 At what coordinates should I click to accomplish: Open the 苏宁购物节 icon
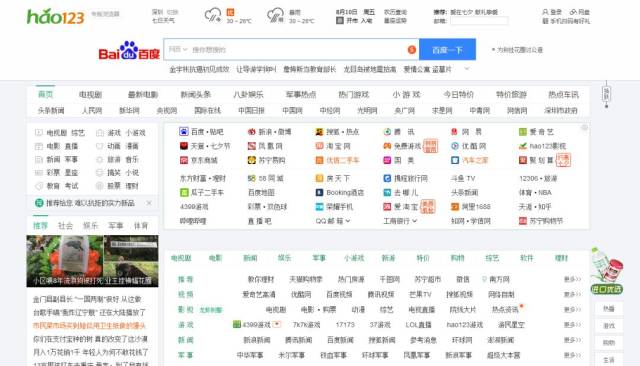pos(522,221)
